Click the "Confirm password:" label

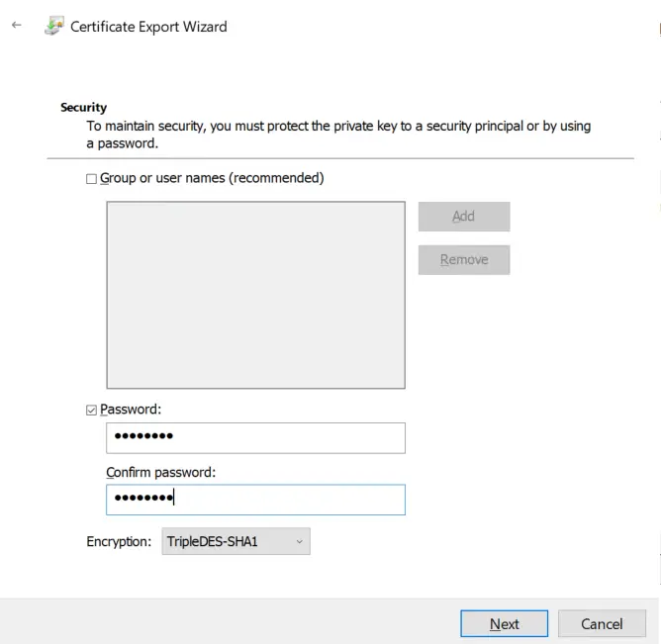(160, 472)
